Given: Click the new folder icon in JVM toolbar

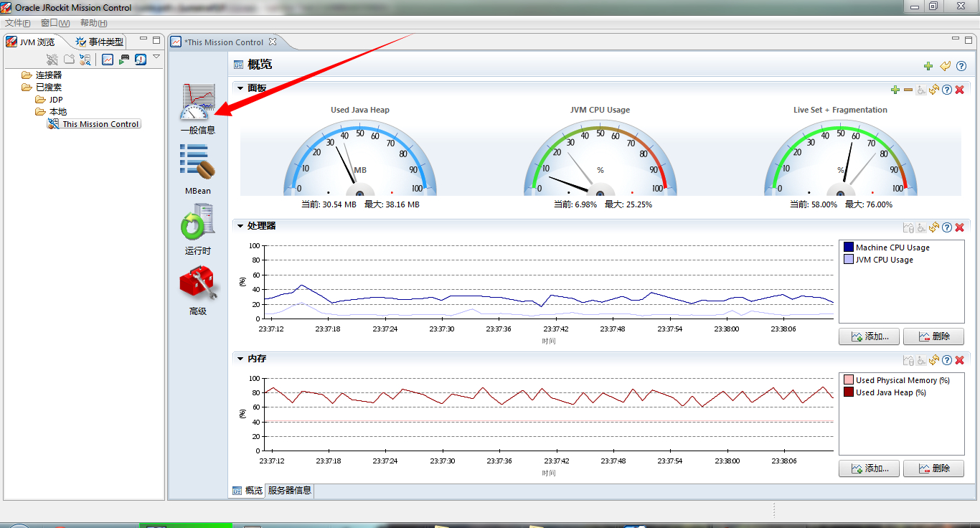Looking at the screenshot, I should pyautogui.click(x=69, y=60).
